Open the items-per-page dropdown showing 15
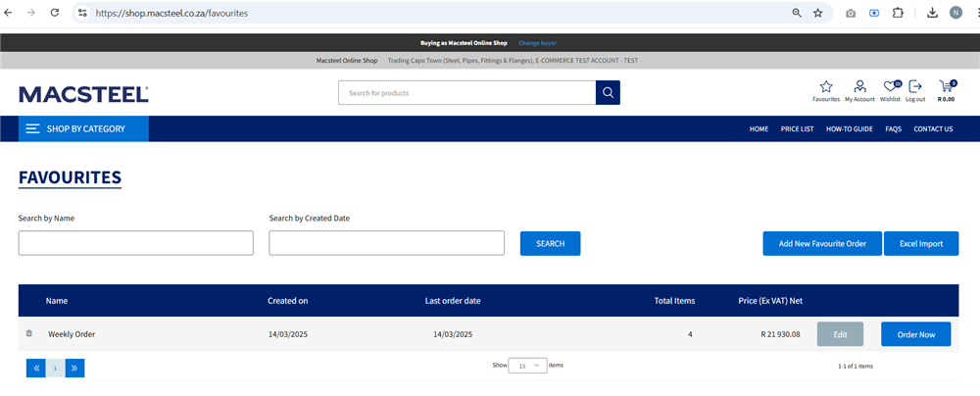980x396 pixels. (x=527, y=366)
